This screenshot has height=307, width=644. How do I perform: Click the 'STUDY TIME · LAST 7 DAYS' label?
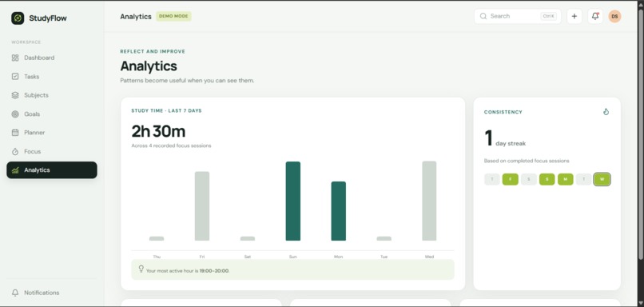(x=166, y=111)
